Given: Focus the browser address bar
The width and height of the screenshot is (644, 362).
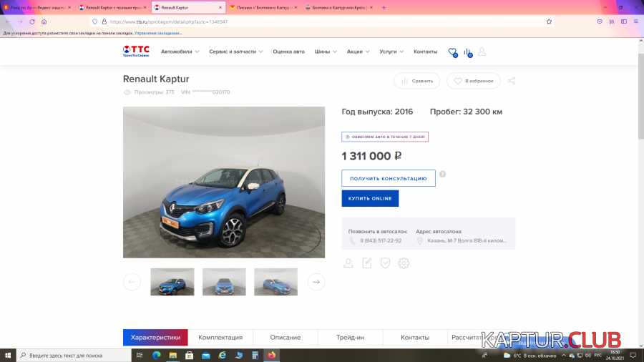Looking at the screenshot, I should (x=321, y=21).
